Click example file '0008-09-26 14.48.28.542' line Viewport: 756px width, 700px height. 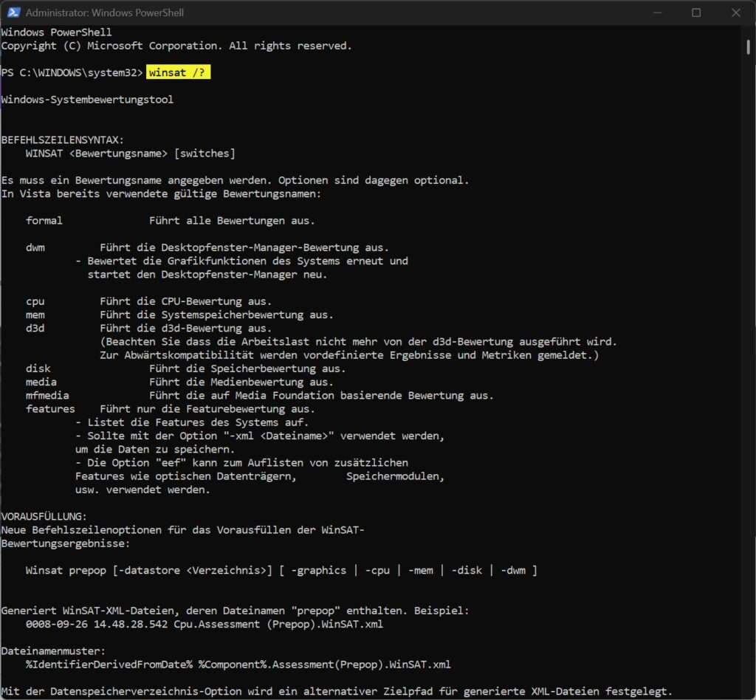click(205, 624)
